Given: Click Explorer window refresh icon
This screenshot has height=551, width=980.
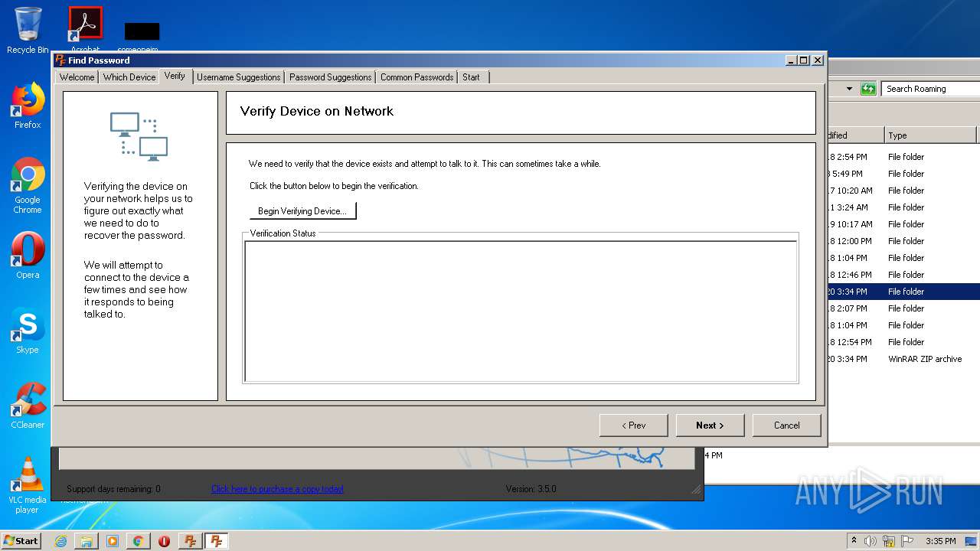Looking at the screenshot, I should click(868, 89).
